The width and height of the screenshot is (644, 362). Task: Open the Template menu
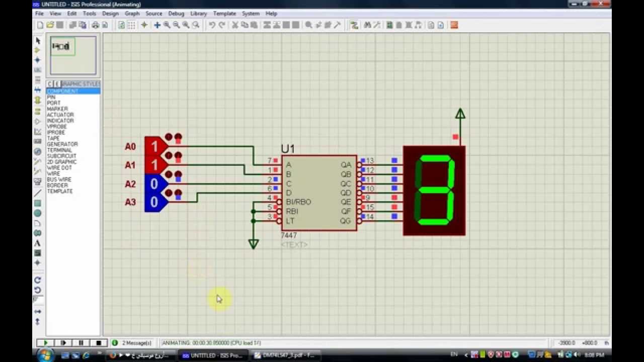tap(224, 14)
